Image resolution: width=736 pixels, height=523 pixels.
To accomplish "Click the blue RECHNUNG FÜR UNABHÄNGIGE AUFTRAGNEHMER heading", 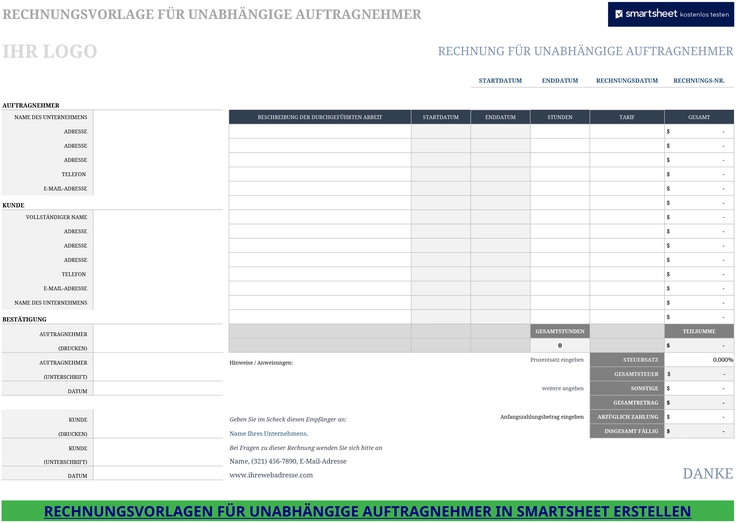I will point(585,51).
